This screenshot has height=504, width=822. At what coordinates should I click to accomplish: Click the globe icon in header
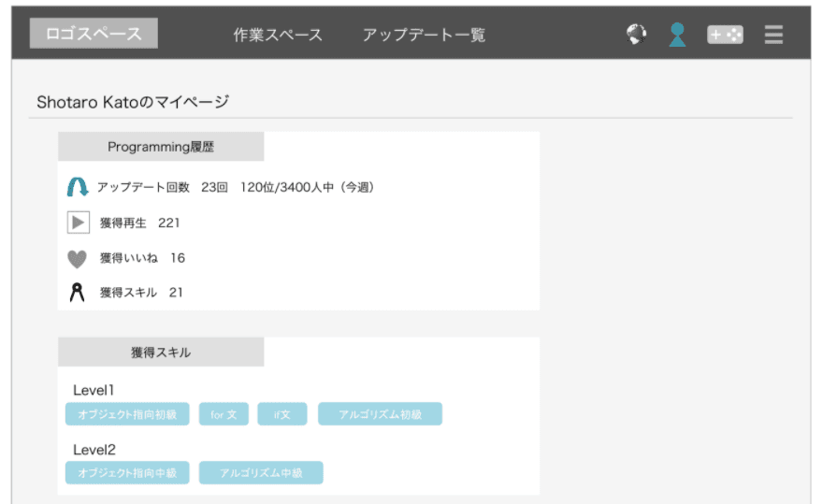tap(637, 35)
